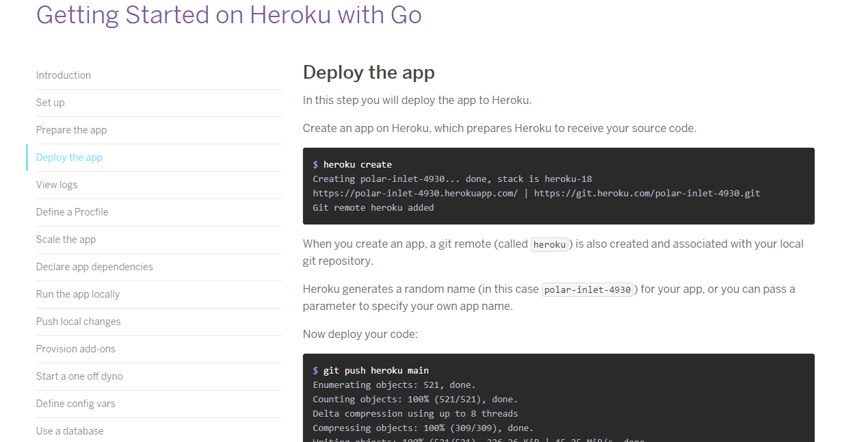Click the herokuapp.com URL output line
The height and width of the screenshot is (442, 868).
click(536, 193)
